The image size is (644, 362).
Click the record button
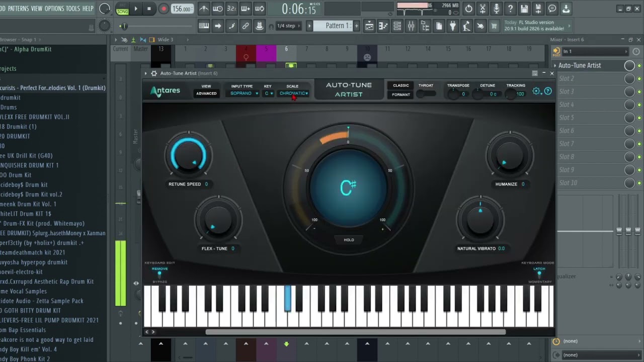[164, 9]
